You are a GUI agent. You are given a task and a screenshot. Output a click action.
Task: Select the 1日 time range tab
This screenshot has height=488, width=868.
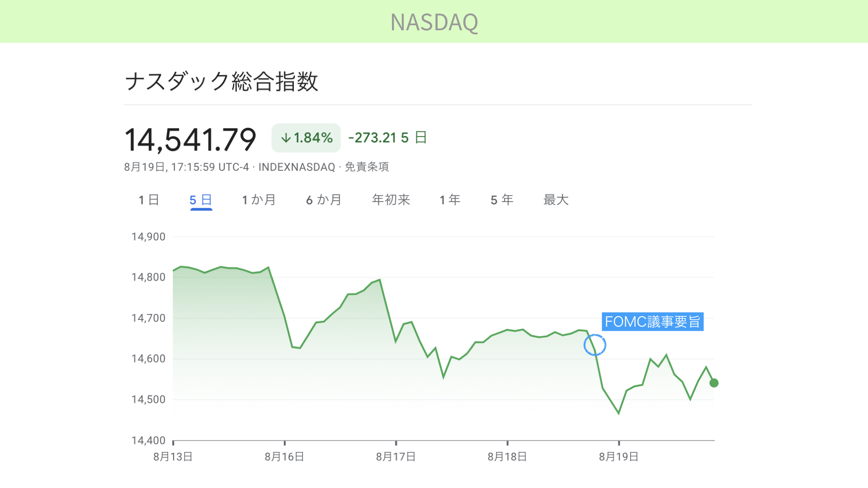[x=149, y=200]
